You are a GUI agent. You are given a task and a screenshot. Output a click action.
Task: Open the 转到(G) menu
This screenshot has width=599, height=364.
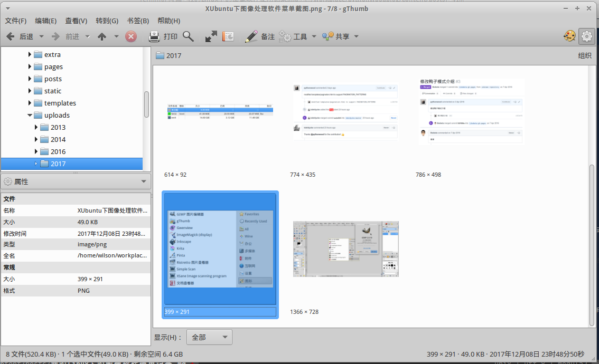(107, 21)
